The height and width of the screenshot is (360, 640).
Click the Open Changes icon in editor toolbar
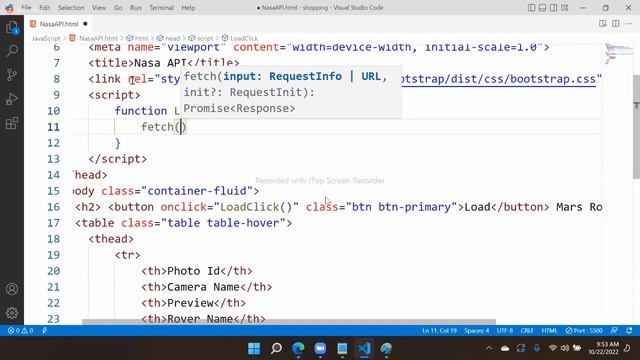[602, 24]
